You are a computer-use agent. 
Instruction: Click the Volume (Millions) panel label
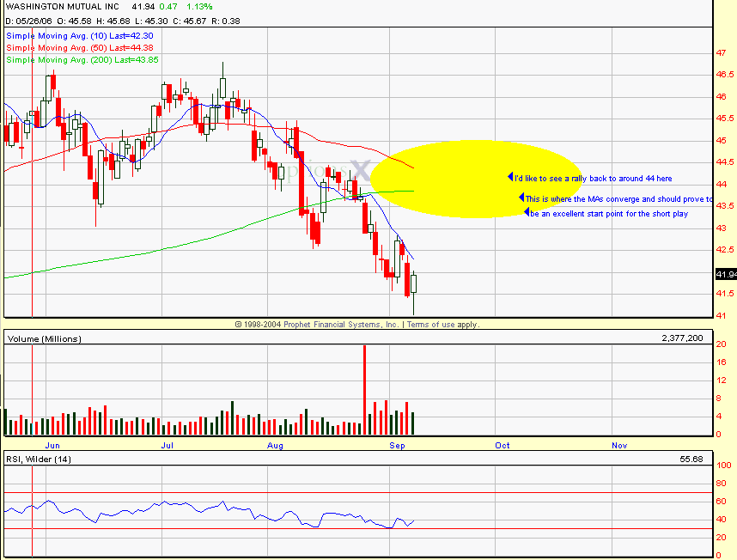click(44, 338)
